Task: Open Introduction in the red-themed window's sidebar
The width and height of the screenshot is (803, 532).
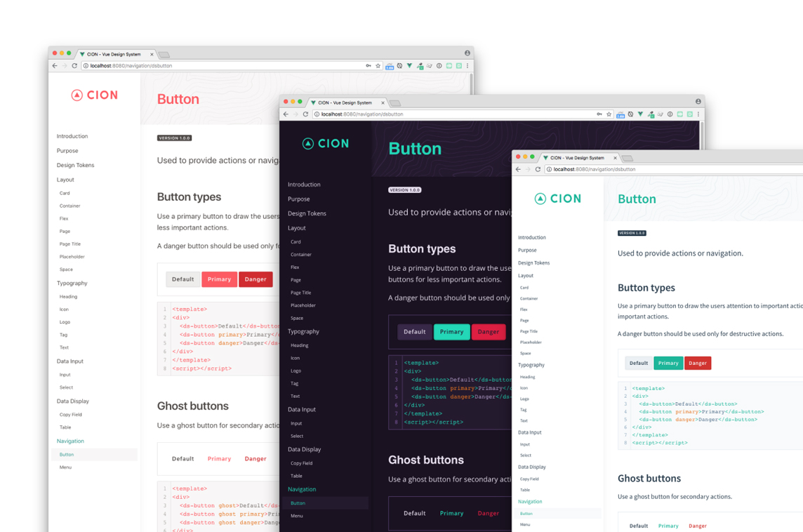Action: 72,136
